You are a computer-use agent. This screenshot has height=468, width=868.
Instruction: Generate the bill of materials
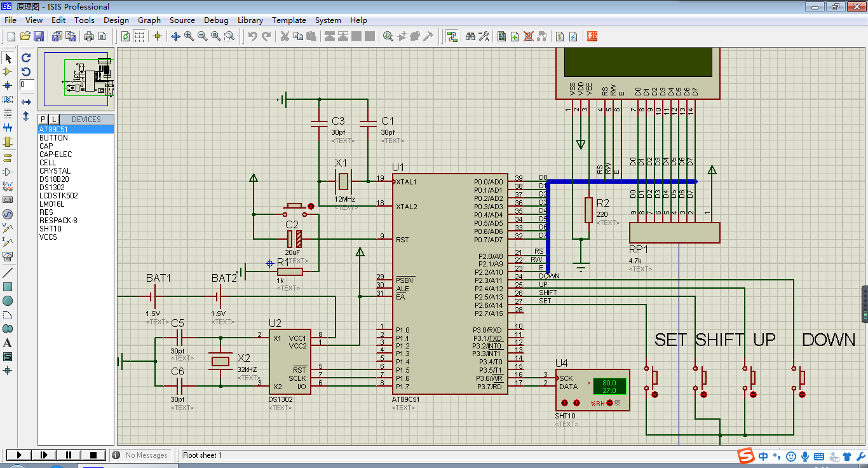[560, 36]
